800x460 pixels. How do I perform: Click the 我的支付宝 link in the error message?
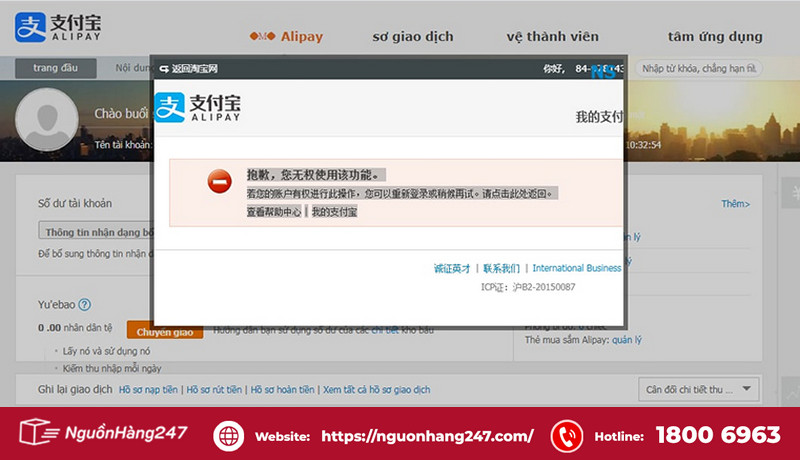point(334,212)
